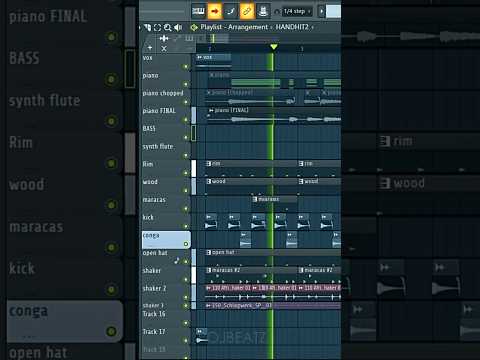Mute the conga track
Screen dimensions: 480x360
tap(186, 244)
